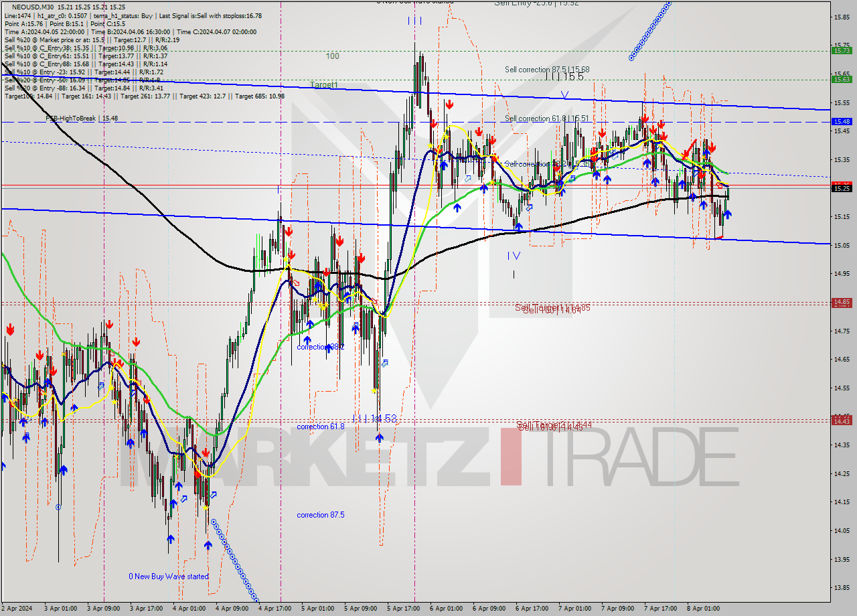Click the blue correction 61.8 label
The image size is (857, 616).
tap(321, 427)
